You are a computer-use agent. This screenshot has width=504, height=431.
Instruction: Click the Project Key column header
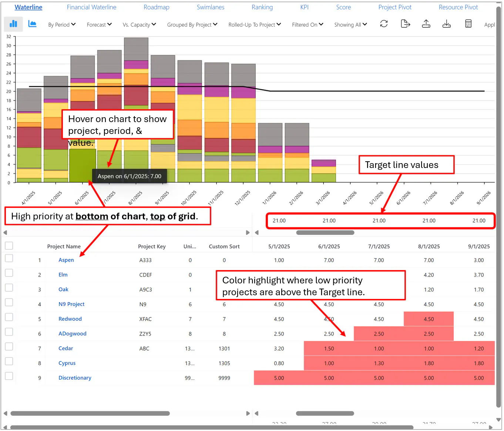click(152, 246)
